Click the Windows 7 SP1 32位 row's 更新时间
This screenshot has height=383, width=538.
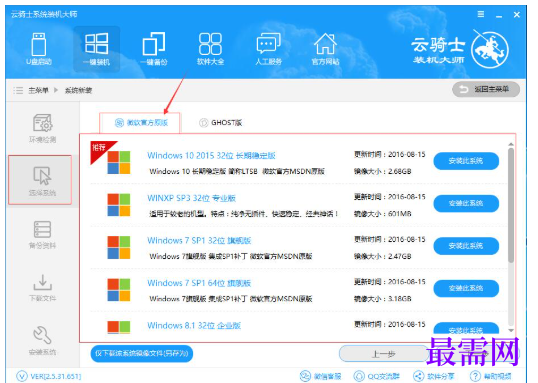(x=389, y=239)
